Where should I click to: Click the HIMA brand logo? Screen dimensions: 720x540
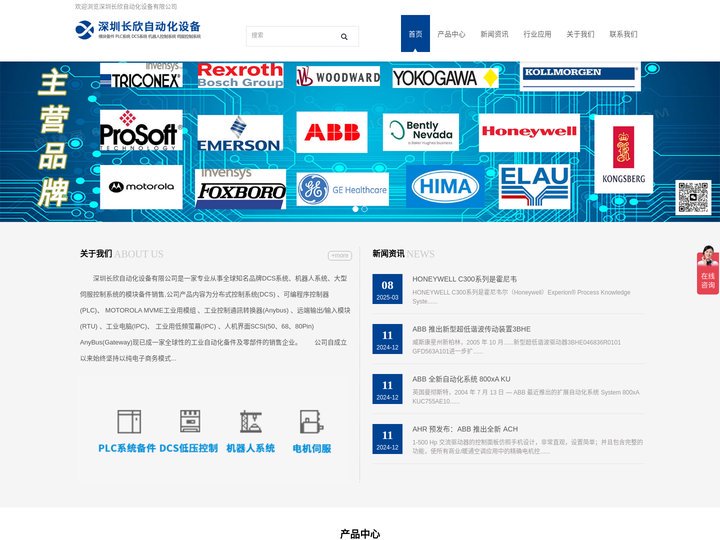pyautogui.click(x=445, y=186)
